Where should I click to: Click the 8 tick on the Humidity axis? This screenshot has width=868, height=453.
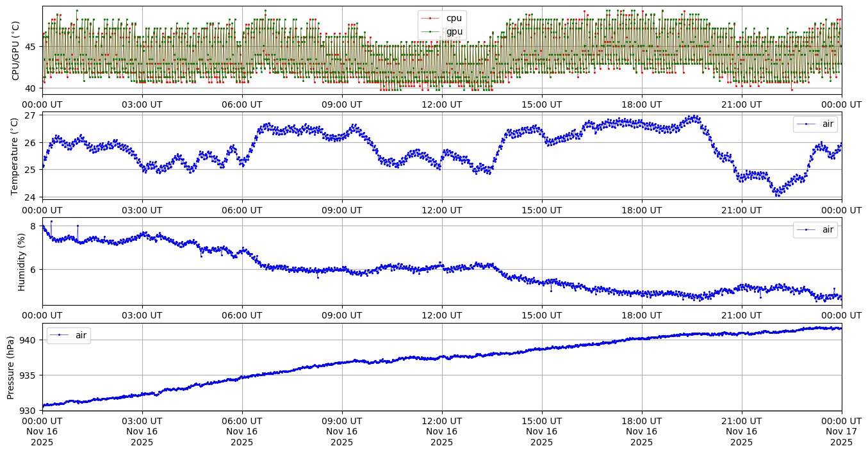pyautogui.click(x=35, y=226)
